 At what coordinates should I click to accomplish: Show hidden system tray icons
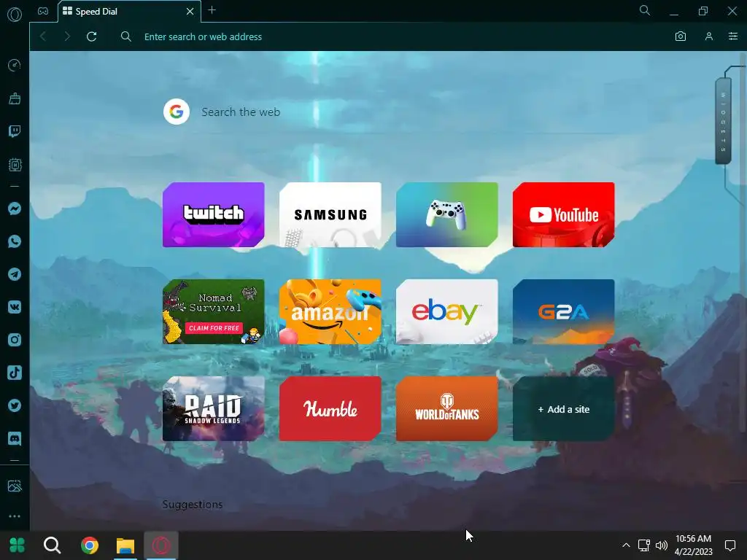626,545
